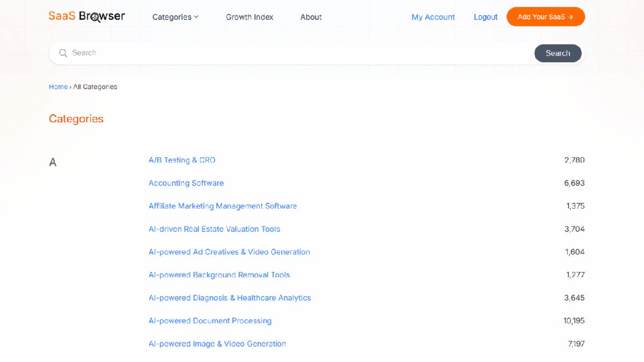Viewport: 644px width, 362px height.
Task: Open AI-powered Image & Video Generation
Action: click(217, 344)
